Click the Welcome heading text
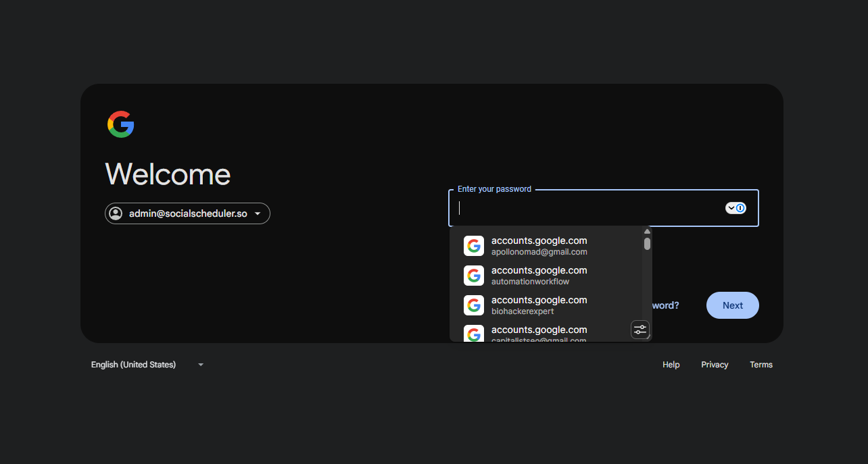Viewport: 868px width, 464px height. pos(168,174)
